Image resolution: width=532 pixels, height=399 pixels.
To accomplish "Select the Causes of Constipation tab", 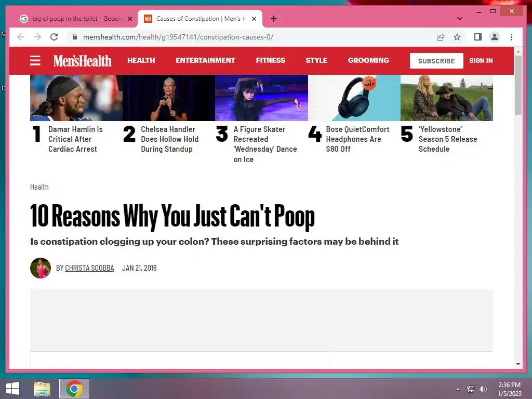I will [x=200, y=19].
